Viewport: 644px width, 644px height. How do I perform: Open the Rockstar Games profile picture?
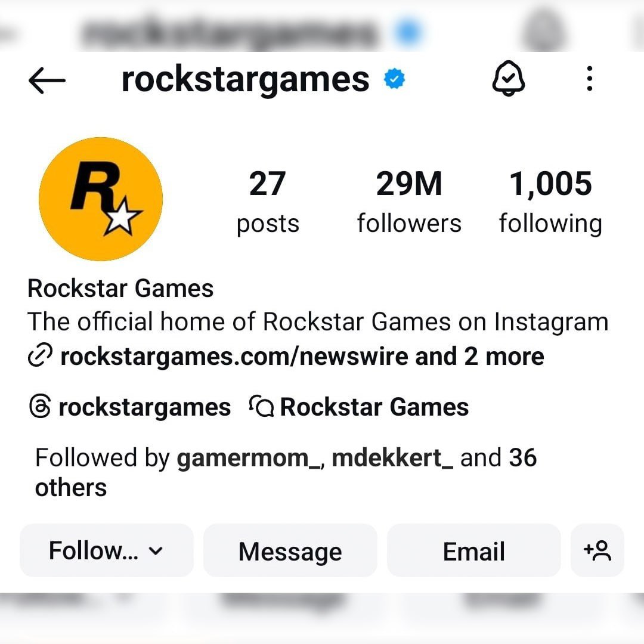point(101,199)
